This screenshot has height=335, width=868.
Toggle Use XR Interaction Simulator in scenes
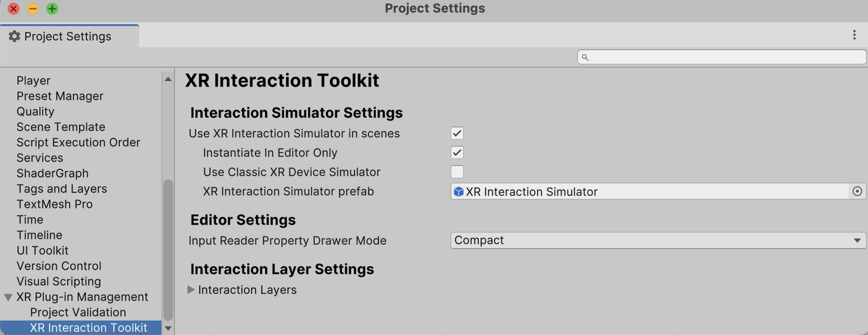coord(457,133)
